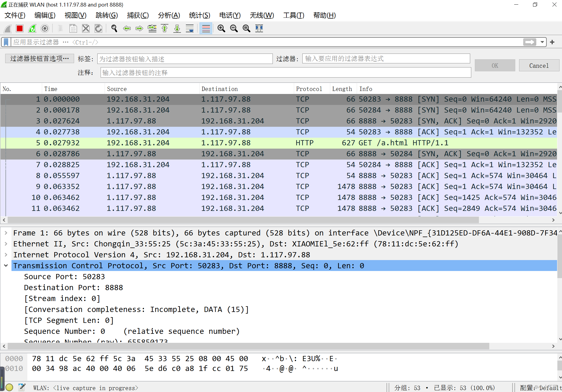The image size is (562, 392).
Task: Click packet details horizontal scrollbar
Action: (x=248, y=346)
